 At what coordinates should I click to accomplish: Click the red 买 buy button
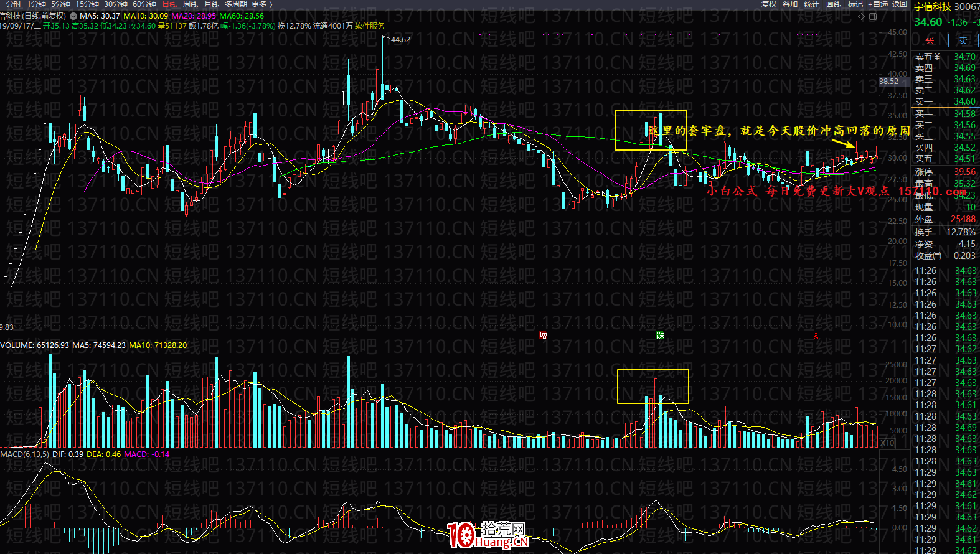click(x=930, y=40)
